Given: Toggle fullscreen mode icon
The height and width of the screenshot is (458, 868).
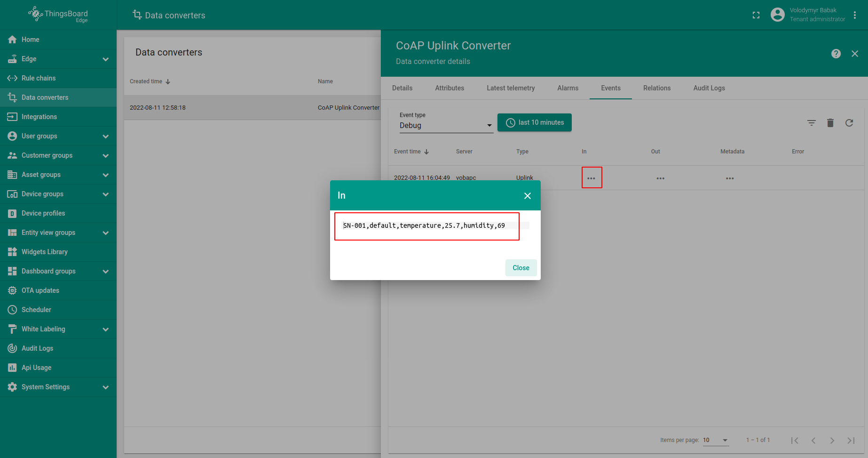Looking at the screenshot, I should coord(756,15).
